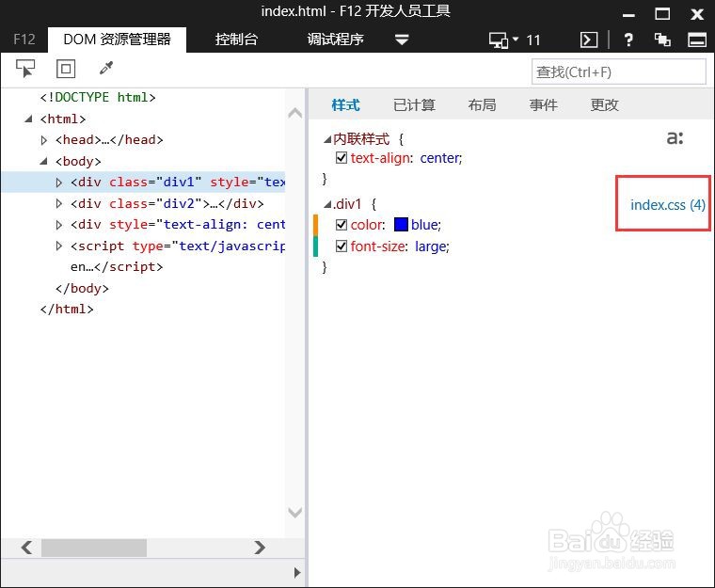This screenshot has width=715, height=588.
Task: Open the index.css (4) source link
Action: point(668,205)
